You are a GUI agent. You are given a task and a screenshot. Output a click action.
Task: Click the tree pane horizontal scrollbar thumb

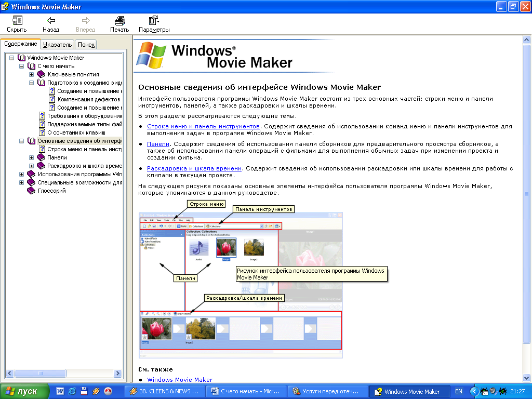tap(41, 373)
